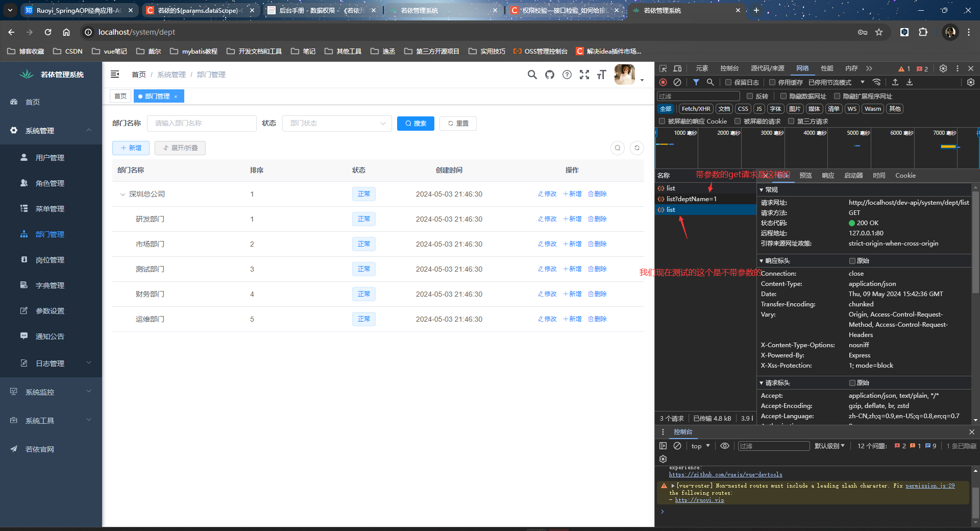Image resolution: width=980 pixels, height=531 pixels.
Task: Click the 新增 toolbar button
Action: (x=131, y=148)
